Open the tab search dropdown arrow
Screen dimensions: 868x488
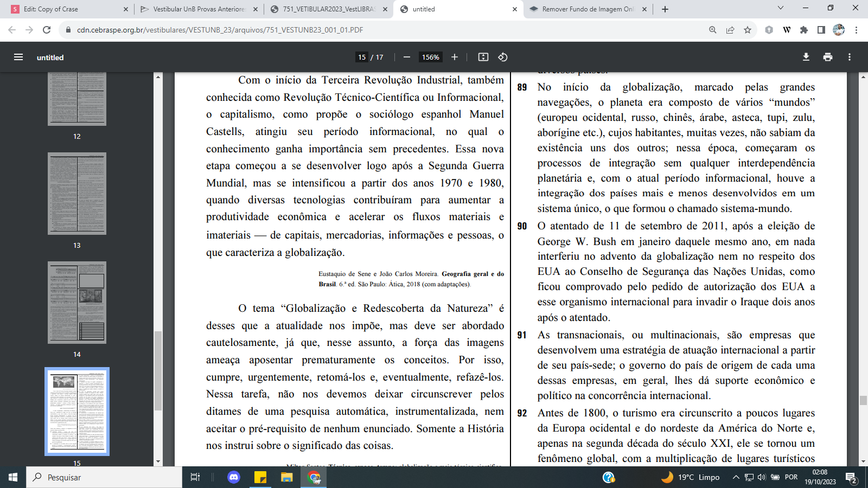[x=781, y=8]
